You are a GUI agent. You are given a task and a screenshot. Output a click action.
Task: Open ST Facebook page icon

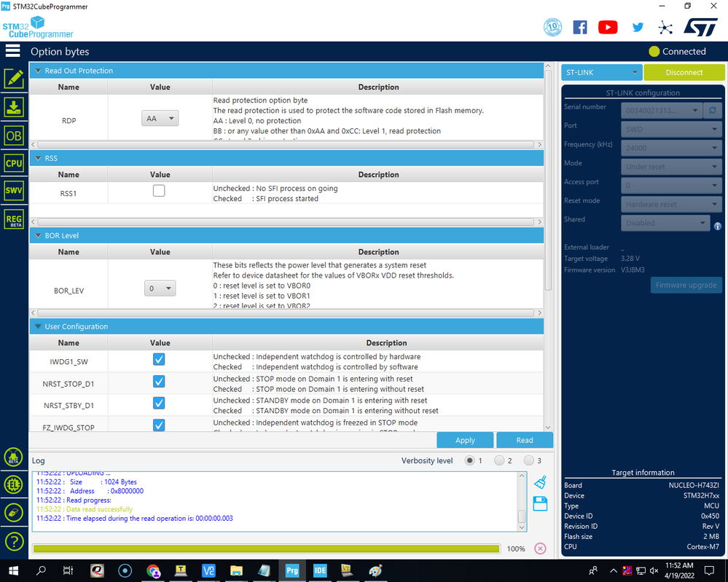580,28
